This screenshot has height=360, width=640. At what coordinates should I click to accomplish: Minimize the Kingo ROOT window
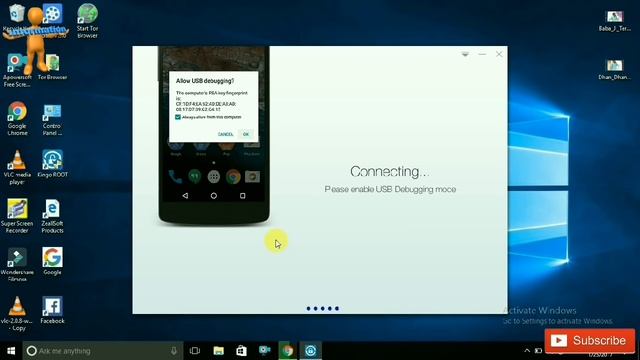tap(482, 54)
